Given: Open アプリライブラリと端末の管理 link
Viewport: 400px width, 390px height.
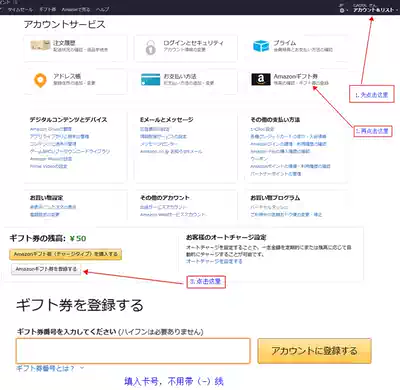Looking at the screenshot, I should click(x=59, y=136).
